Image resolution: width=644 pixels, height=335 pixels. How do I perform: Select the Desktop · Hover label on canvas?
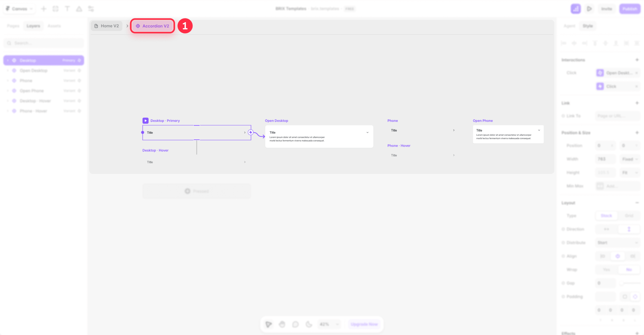(155, 150)
